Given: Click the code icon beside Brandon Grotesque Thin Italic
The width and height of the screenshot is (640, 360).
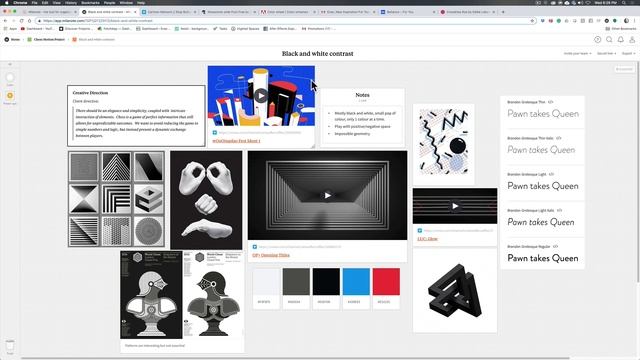Looking at the screenshot, I should point(559,138).
